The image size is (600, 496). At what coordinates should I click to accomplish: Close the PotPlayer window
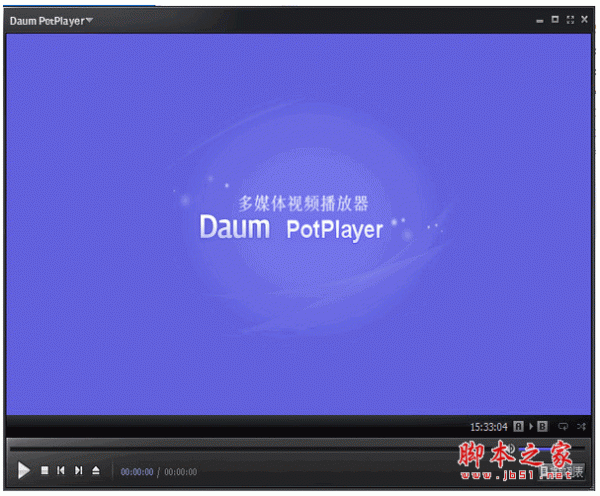point(584,19)
